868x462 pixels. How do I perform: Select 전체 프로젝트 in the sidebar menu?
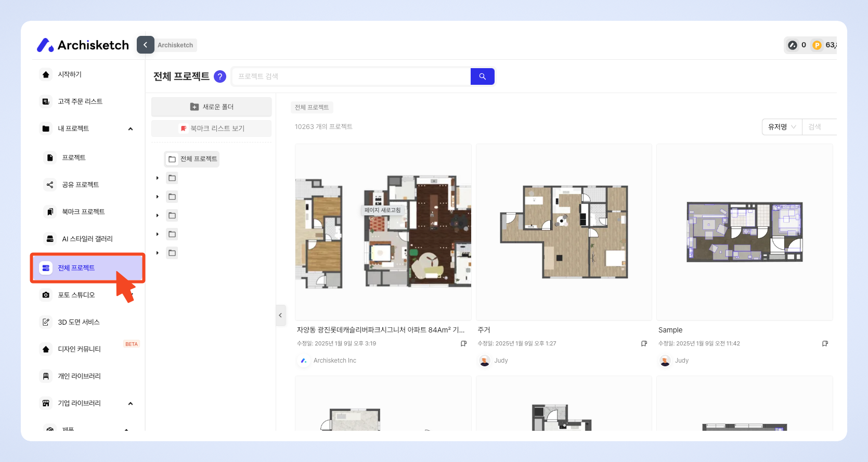click(x=87, y=268)
